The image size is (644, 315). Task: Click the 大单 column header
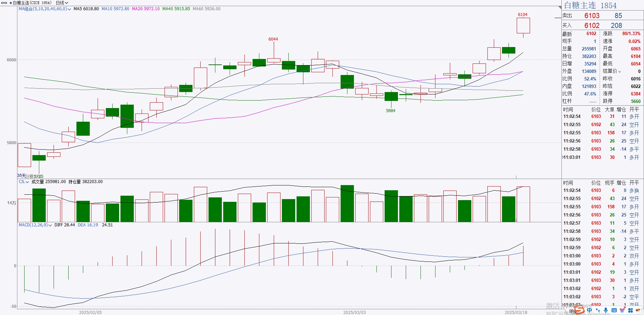(610, 109)
